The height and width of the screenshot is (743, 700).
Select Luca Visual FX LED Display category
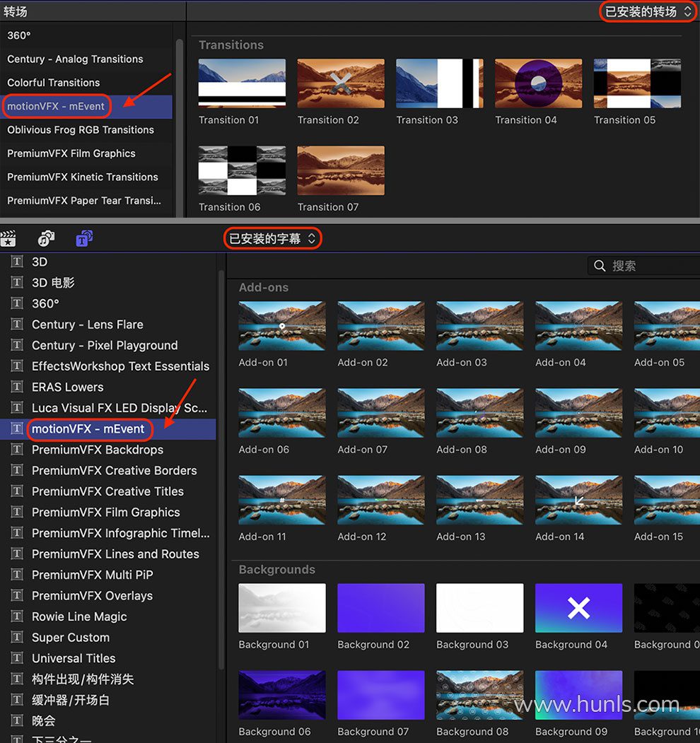click(108, 407)
